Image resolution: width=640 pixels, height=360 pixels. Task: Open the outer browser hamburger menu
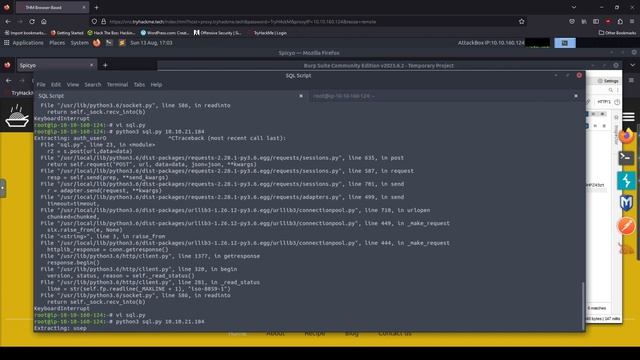[x=632, y=21]
